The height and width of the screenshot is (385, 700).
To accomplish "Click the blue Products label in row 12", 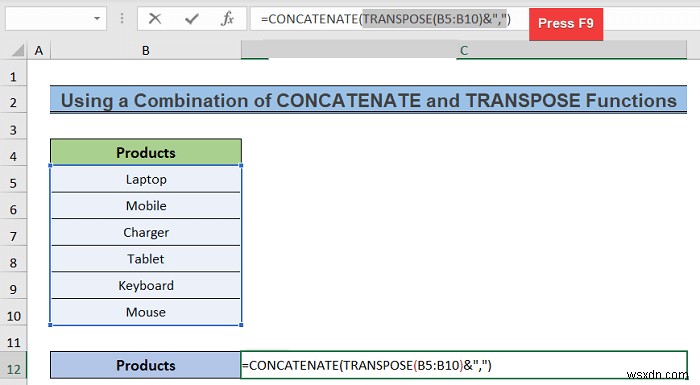I will tap(146, 365).
